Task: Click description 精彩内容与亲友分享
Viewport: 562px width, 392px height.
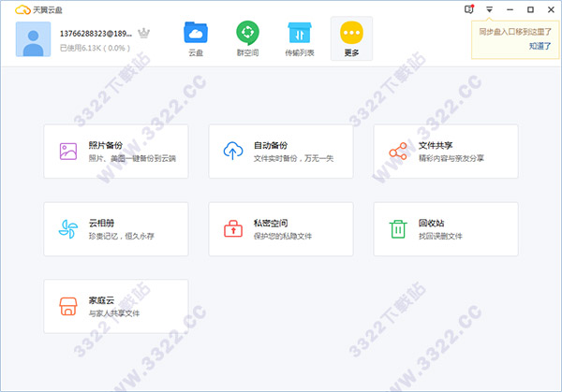Action: [451, 158]
